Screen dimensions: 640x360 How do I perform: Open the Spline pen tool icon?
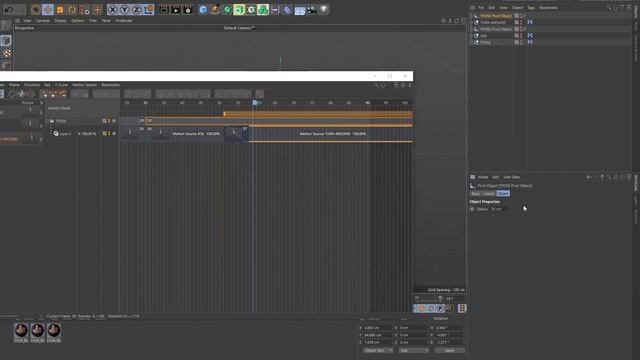215,9
